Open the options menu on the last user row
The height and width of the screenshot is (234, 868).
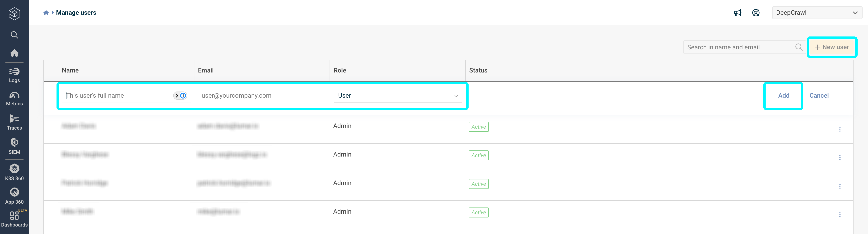[x=840, y=215]
